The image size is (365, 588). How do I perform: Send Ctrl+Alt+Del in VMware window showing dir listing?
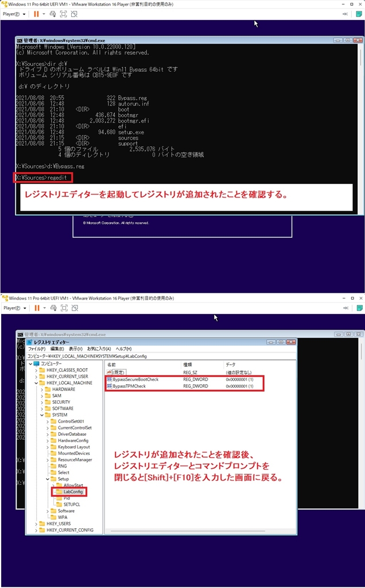pos(52,14)
